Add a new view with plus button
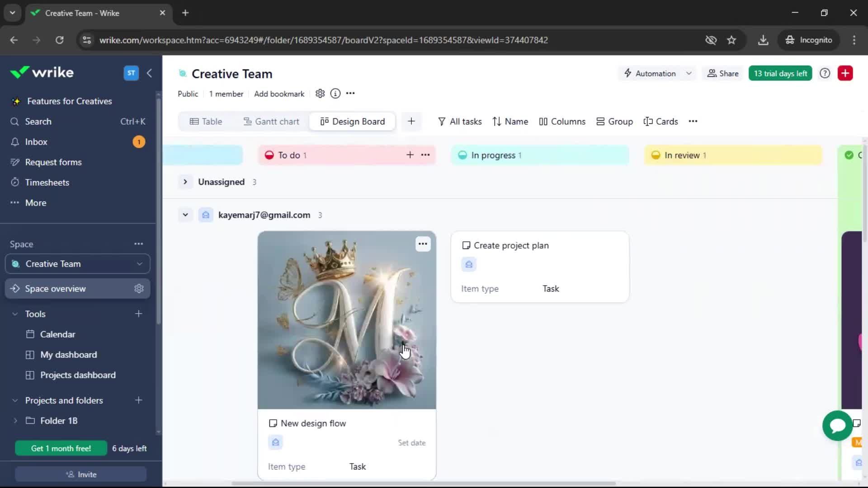 [x=411, y=121]
